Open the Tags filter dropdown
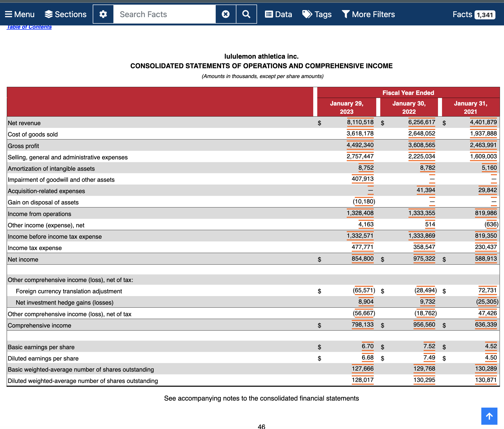Screen dimensions: 504x429 click(x=317, y=14)
